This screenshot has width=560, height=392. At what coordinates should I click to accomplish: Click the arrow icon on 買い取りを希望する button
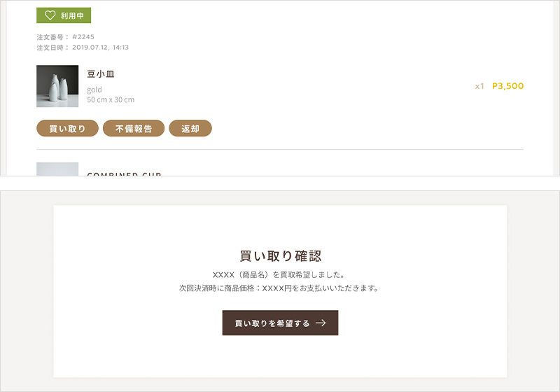point(321,323)
